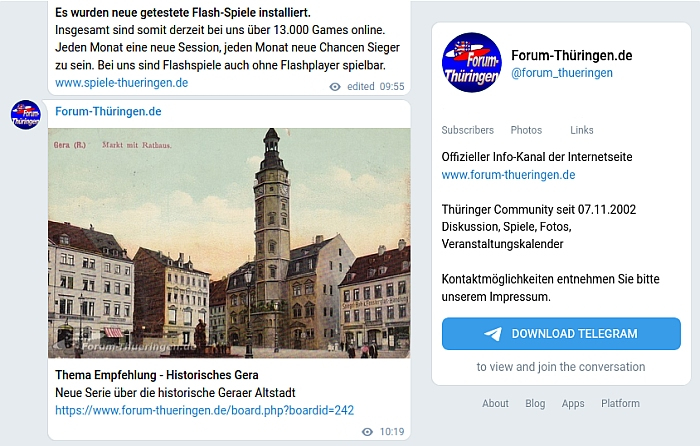Viewport: 700px width, 446px height.
Task: Click the paper plane icon on Download button
Action: [x=493, y=334]
